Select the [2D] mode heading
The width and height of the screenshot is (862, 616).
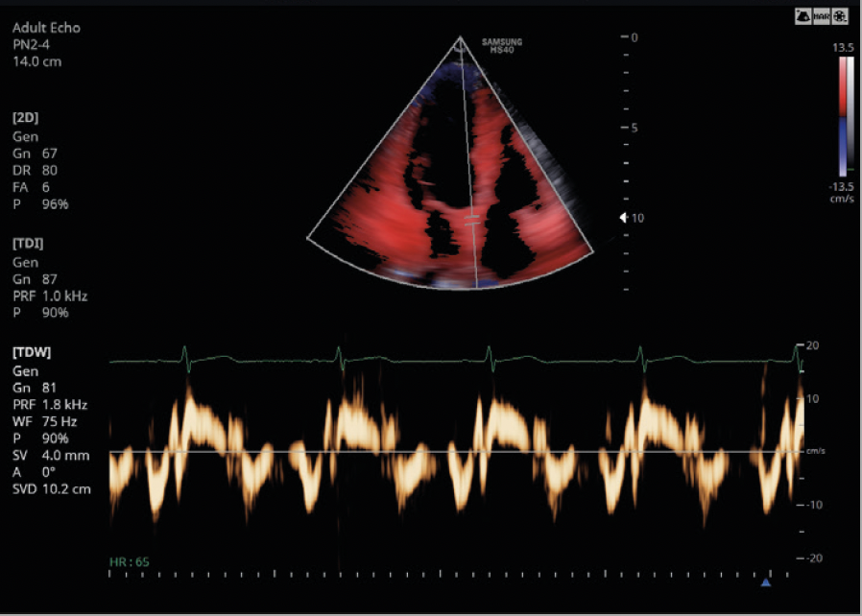pyautogui.click(x=25, y=118)
